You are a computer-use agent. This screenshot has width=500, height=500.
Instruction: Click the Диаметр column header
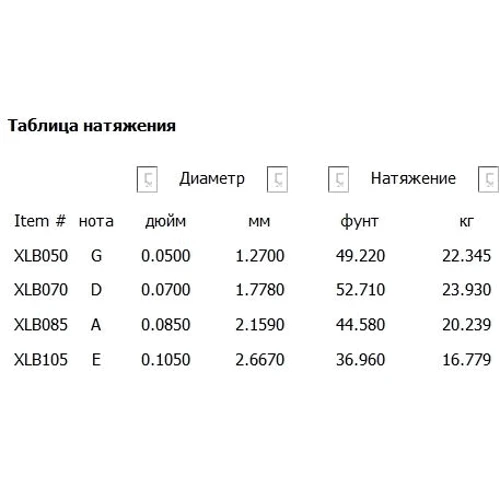[x=212, y=178]
